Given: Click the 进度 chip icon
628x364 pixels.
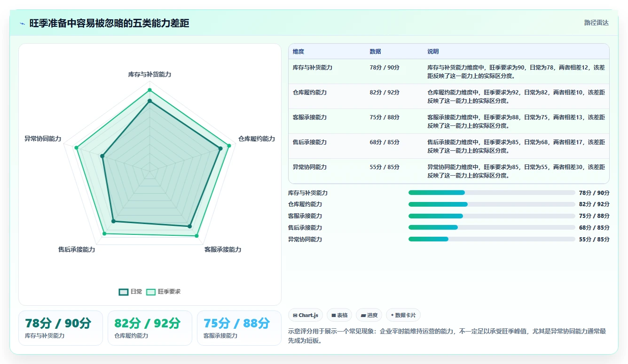Looking at the screenshot, I should 363,315.
